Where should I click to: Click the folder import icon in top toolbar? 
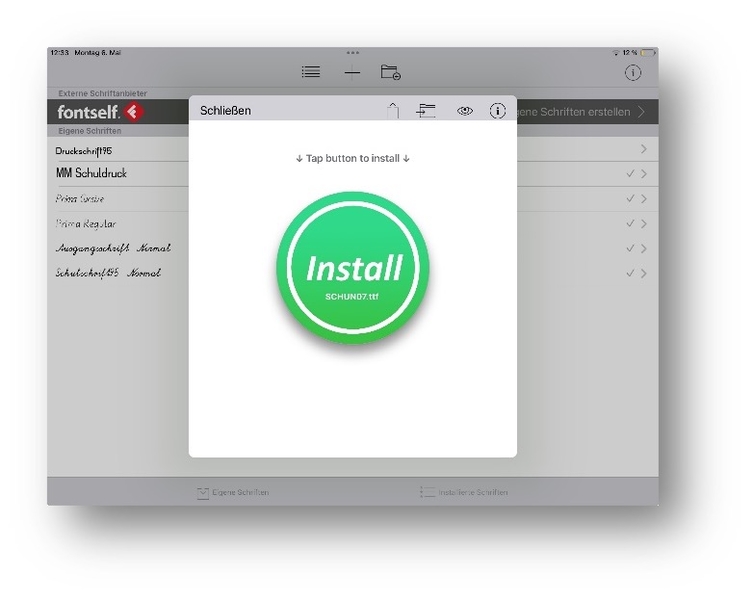pos(390,72)
